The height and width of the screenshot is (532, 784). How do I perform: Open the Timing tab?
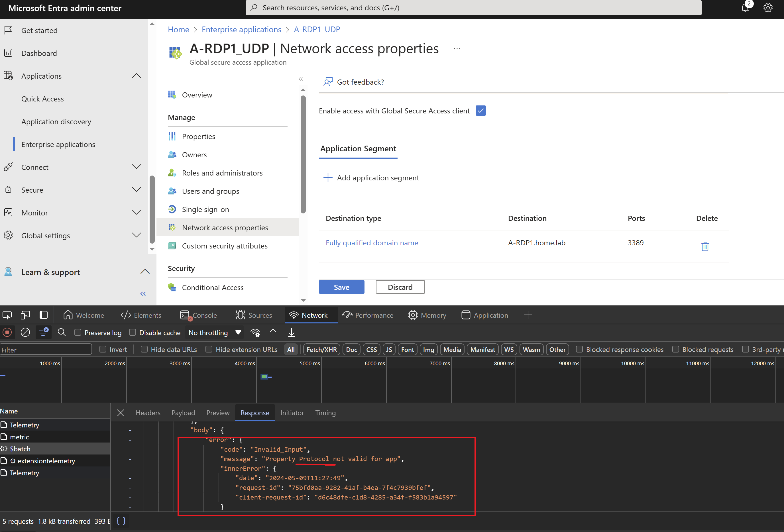coord(325,413)
